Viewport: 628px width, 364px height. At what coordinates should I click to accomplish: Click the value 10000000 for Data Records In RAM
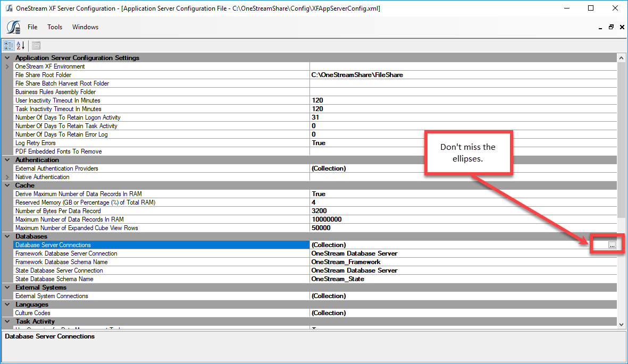327,219
